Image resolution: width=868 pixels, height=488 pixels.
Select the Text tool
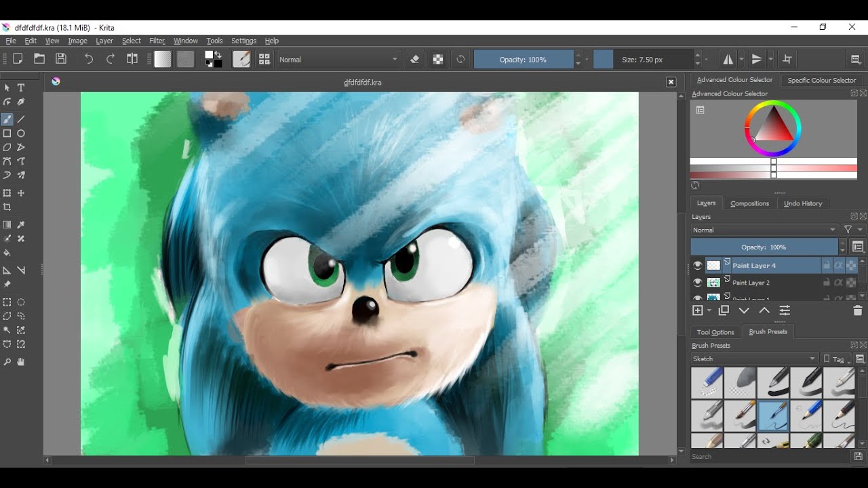click(x=21, y=87)
